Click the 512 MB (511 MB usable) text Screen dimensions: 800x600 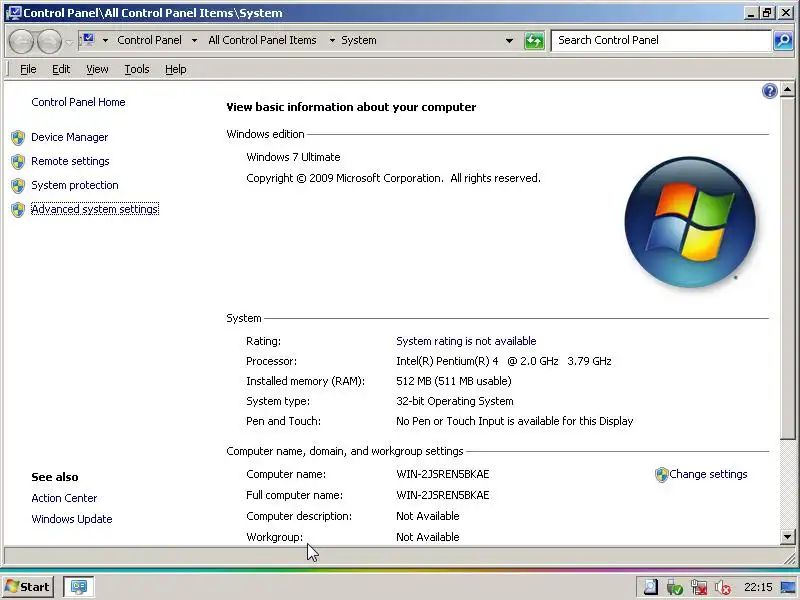tap(454, 381)
